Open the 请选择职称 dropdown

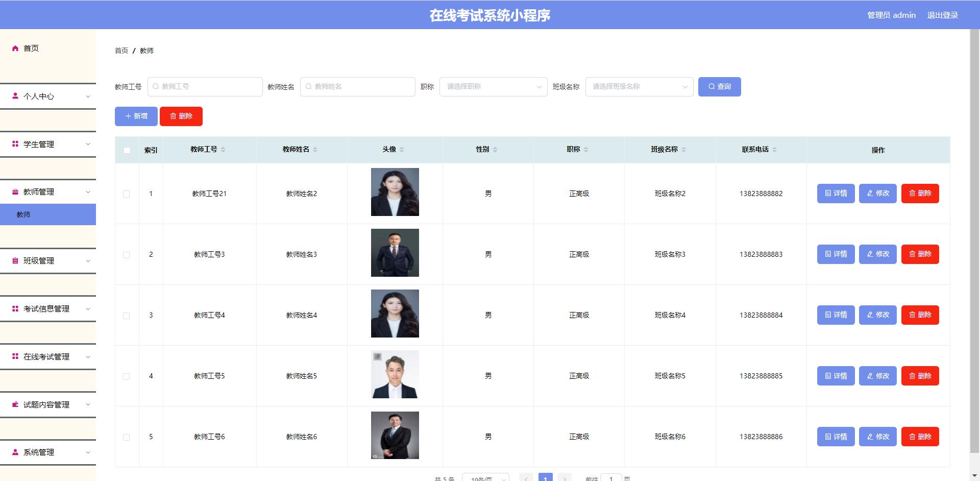point(493,86)
